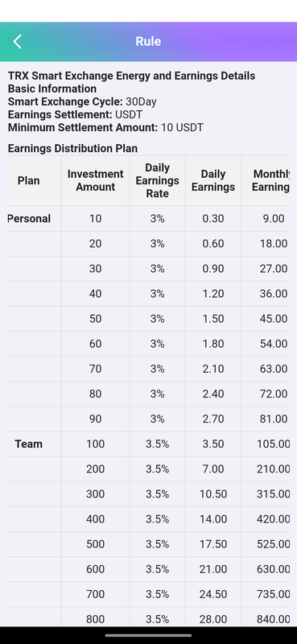
Task: Click the 81.00 monthly earnings cell
Action: pyautogui.click(x=269, y=419)
